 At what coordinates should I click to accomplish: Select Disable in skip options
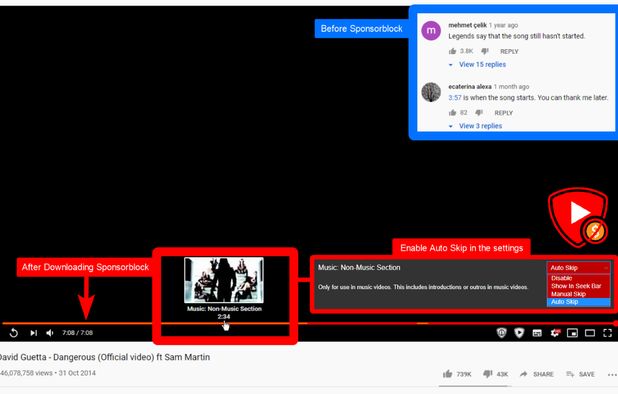coord(579,278)
